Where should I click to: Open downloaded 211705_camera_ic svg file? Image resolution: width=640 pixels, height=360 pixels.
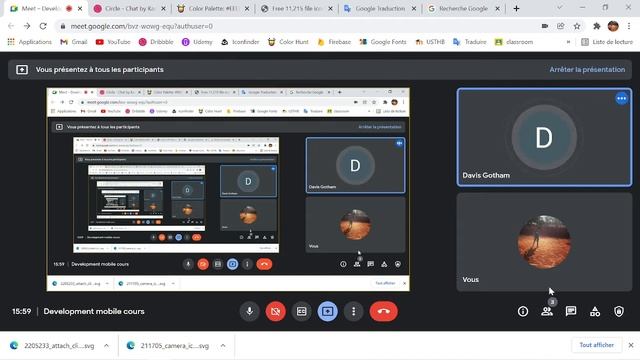tap(169, 346)
